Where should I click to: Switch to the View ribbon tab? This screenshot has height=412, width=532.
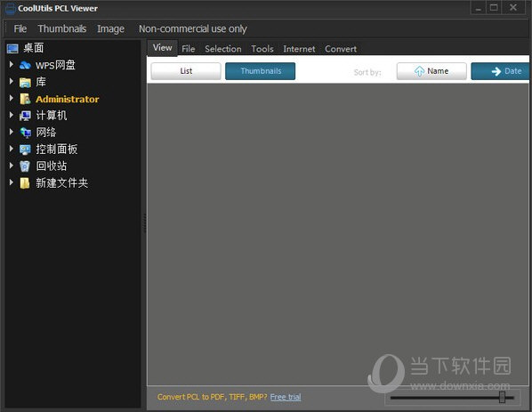tap(163, 48)
